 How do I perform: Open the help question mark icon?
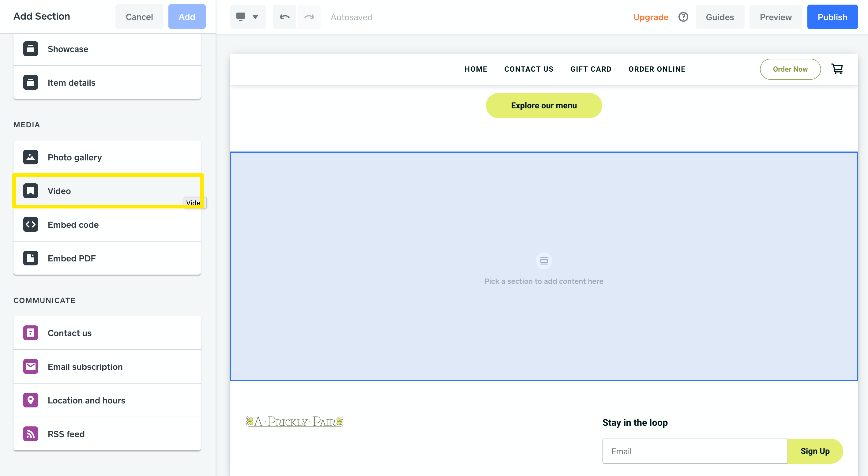683,17
